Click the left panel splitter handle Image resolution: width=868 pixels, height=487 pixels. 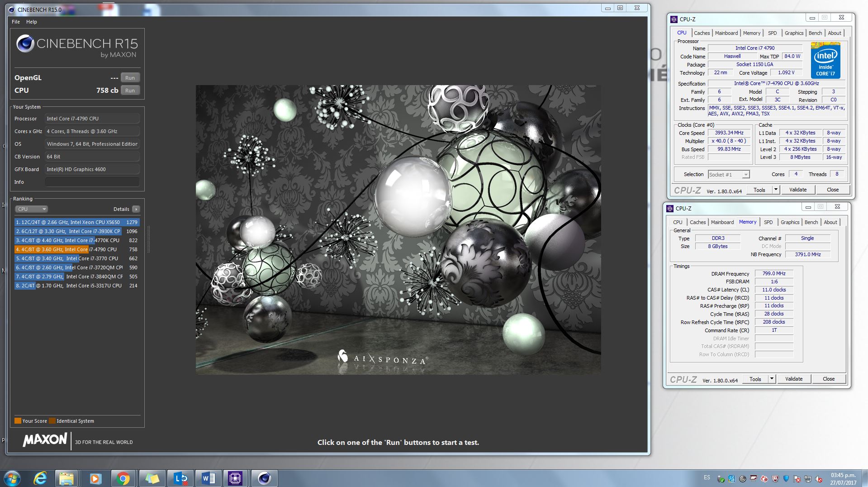[148, 239]
